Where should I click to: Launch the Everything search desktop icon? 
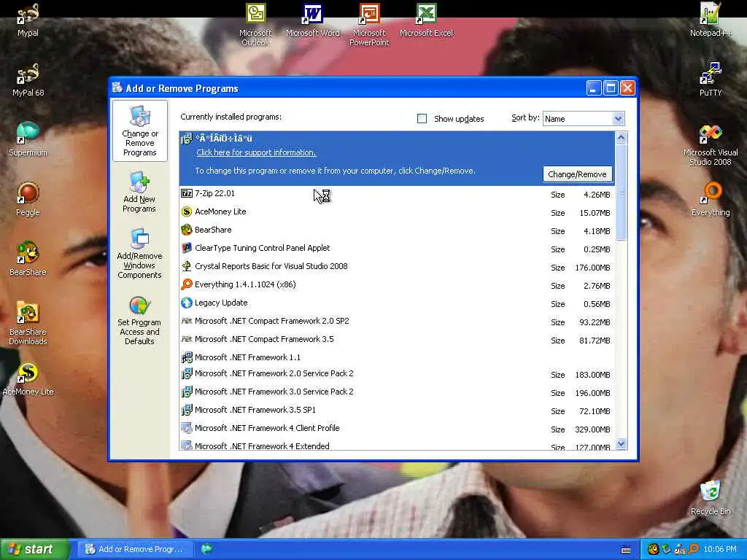pyautogui.click(x=711, y=200)
